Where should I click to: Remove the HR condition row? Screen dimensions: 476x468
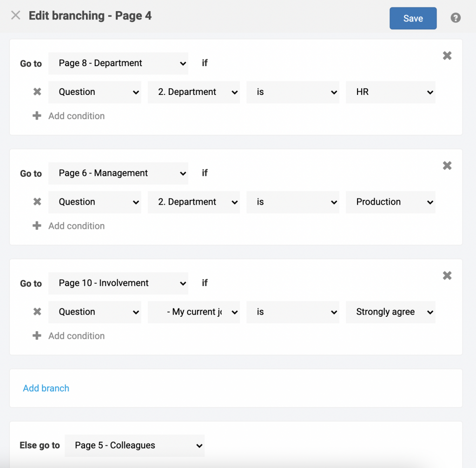tap(37, 92)
